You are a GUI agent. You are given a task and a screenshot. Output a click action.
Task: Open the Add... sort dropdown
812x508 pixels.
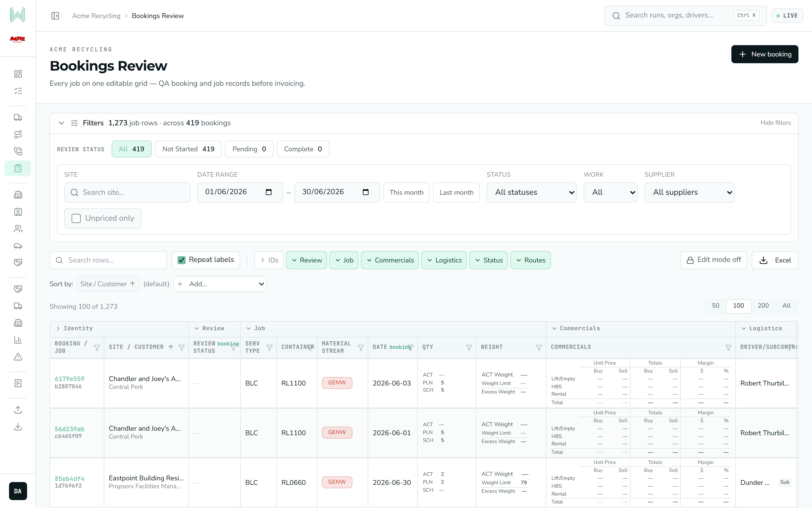coord(220,284)
